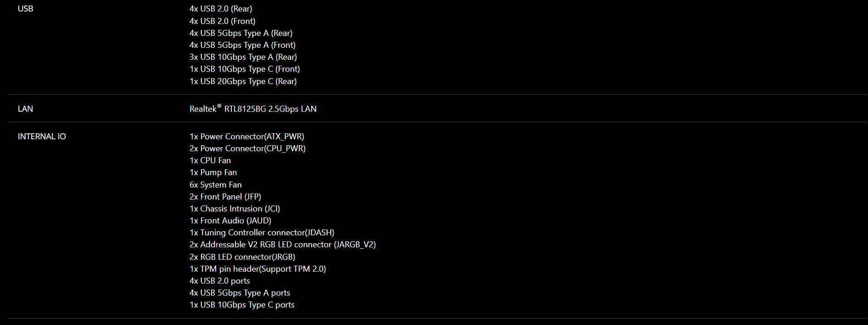The height and width of the screenshot is (325, 868).
Task: Click the USB section label
Action: 25,9
